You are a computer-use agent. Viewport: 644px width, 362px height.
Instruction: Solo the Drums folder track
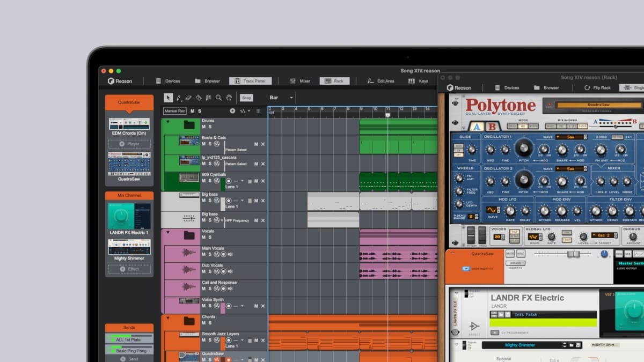tap(210, 127)
